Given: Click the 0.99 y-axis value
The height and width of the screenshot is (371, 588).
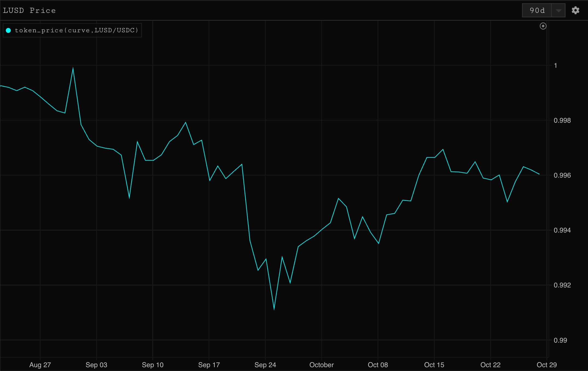Looking at the screenshot, I should [x=560, y=340].
